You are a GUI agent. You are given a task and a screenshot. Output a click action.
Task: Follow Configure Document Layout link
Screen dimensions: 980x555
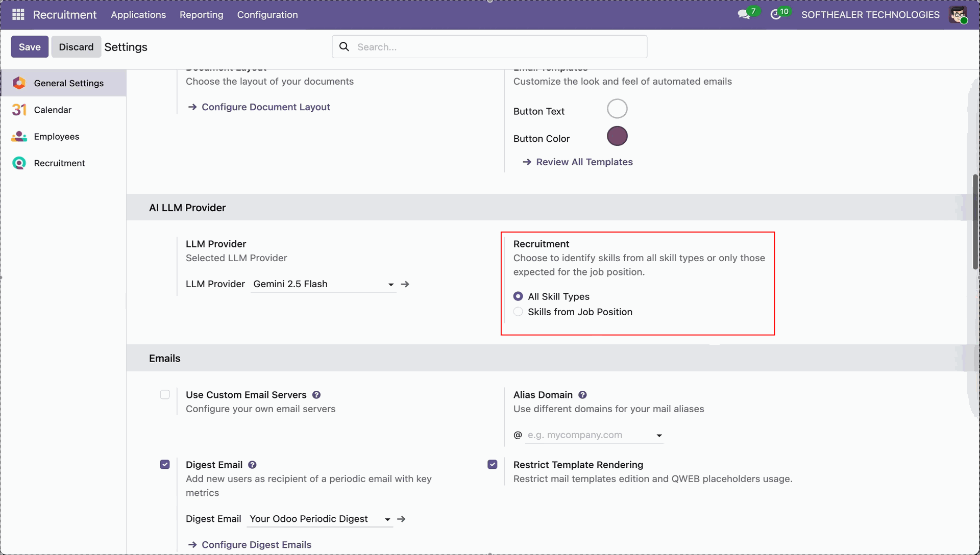(x=265, y=107)
